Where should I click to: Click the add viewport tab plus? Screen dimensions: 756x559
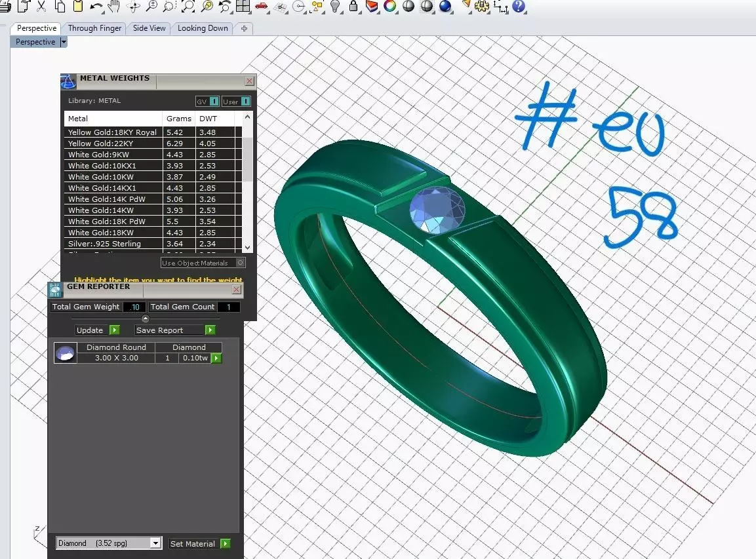[244, 28]
